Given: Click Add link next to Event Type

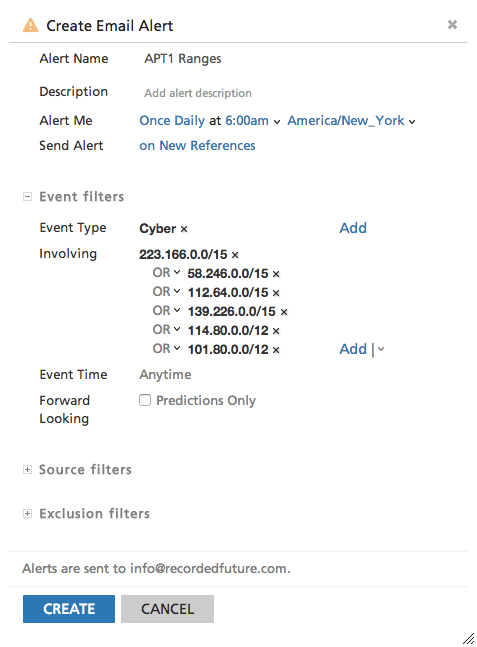Looking at the screenshot, I should pos(353,228).
